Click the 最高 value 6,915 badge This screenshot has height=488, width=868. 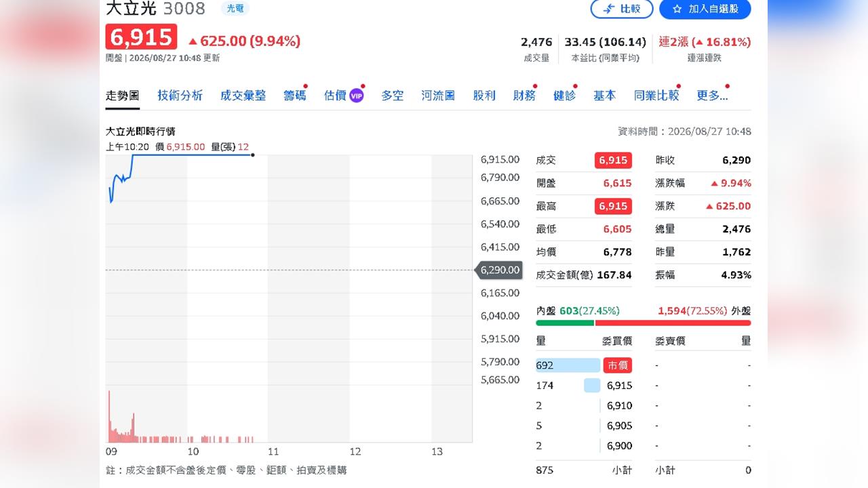click(x=613, y=206)
